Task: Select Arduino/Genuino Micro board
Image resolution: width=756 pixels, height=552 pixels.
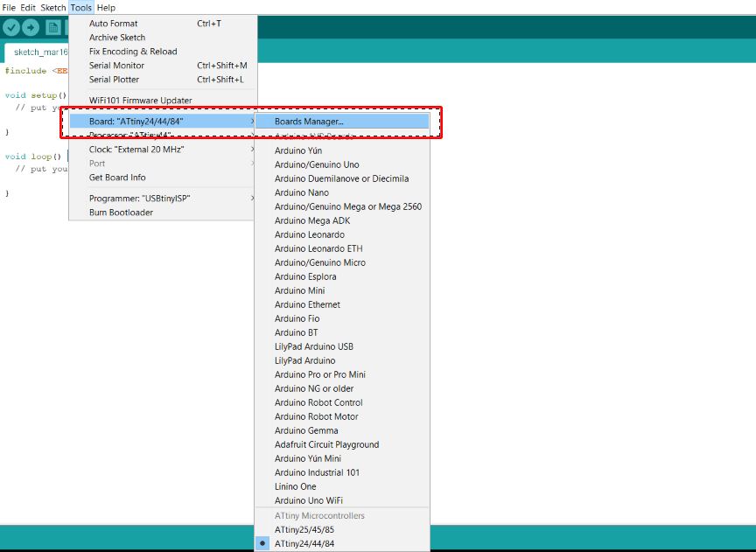Action: [x=342, y=262]
